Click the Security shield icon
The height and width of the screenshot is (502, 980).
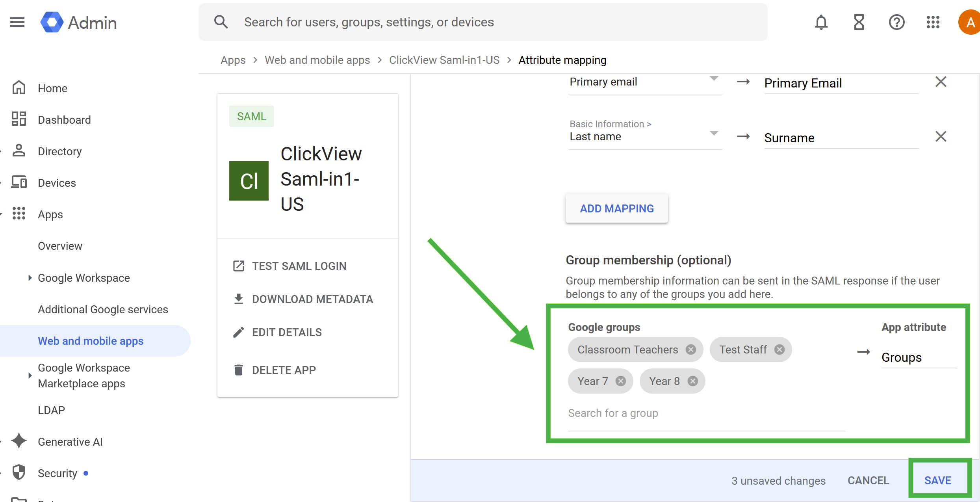[x=19, y=472]
